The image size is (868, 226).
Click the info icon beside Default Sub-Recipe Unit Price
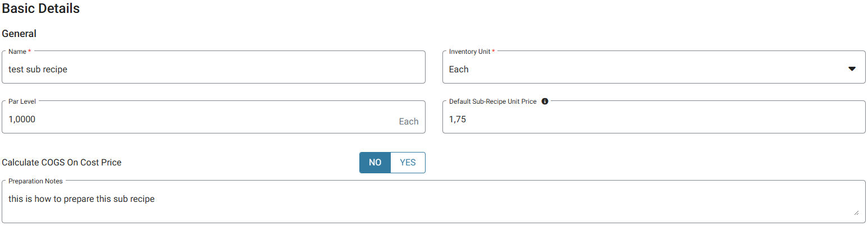point(545,102)
